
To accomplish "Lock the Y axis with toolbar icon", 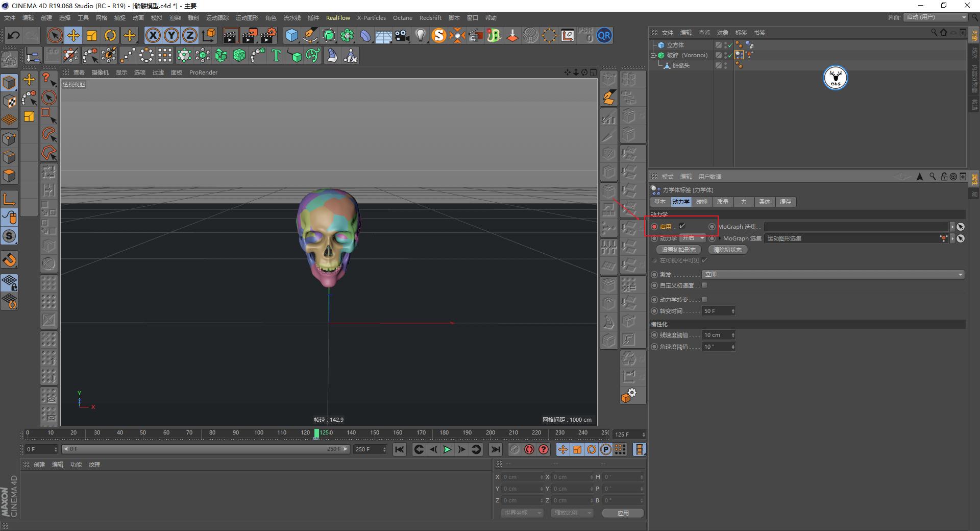I will tap(171, 35).
